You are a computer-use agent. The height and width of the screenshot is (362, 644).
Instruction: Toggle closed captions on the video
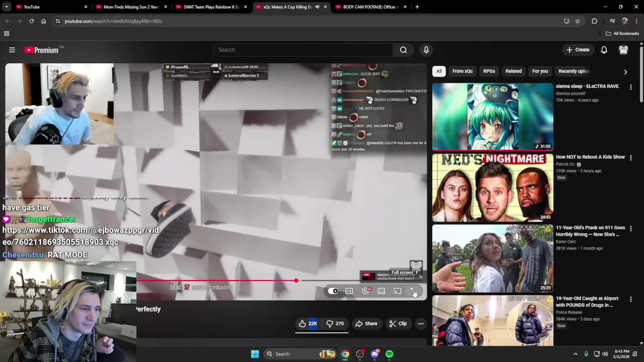349,291
